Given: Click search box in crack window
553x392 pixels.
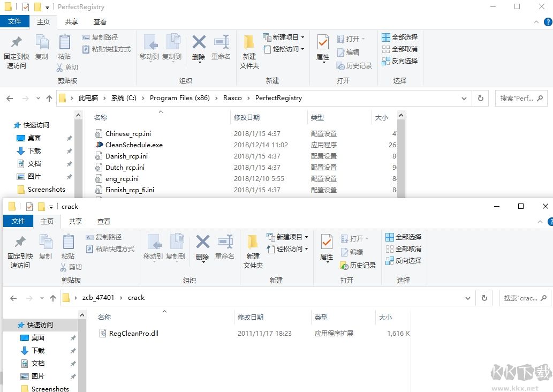Looking at the screenshot, I should coord(525,298).
